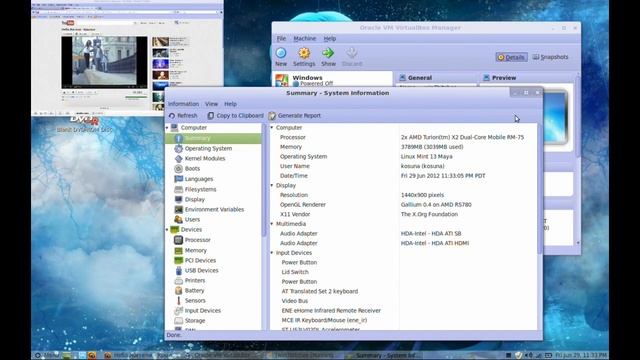
Task: Click 'ENE eHome Infrared Remote Receiver' row
Action: click(x=331, y=311)
